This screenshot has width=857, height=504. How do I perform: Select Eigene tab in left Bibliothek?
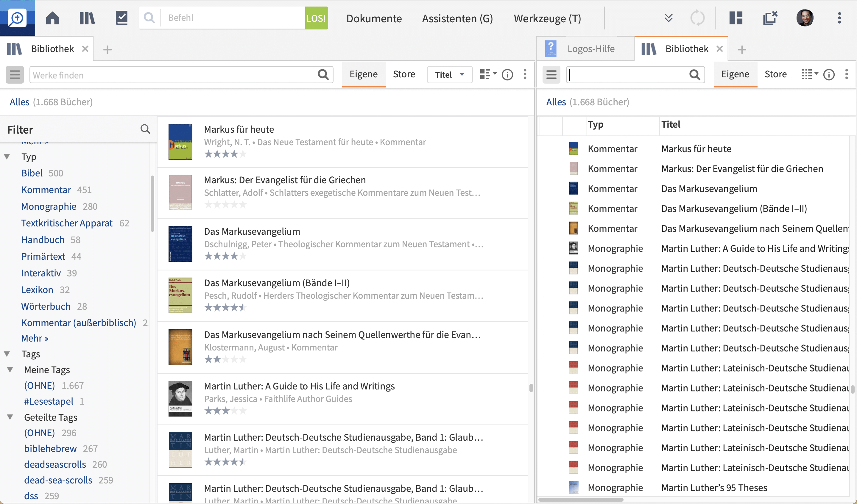pyautogui.click(x=364, y=74)
